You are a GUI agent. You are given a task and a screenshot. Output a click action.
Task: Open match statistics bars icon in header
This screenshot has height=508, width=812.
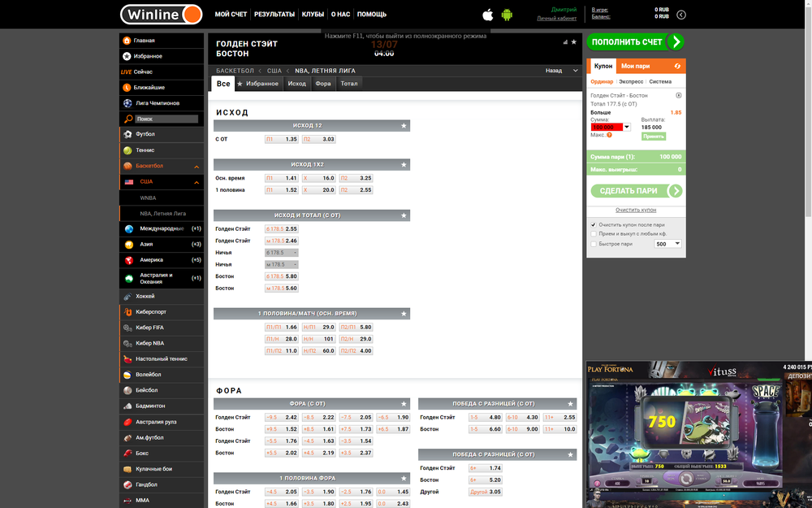pyautogui.click(x=565, y=42)
